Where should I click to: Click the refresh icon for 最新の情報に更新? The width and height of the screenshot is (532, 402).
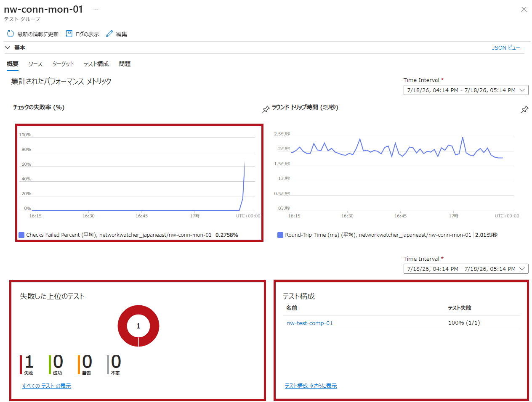11,34
